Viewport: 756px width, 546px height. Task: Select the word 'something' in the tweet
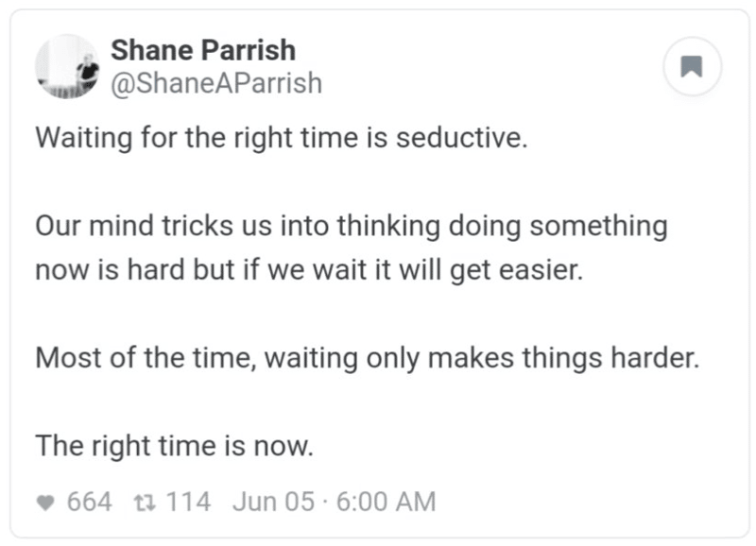tap(599, 226)
